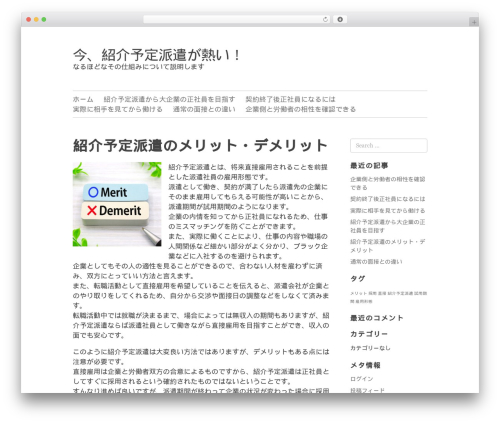This screenshot has height=423, width=500.
Task: Click the カテゴリーなし text
Action: point(370,348)
